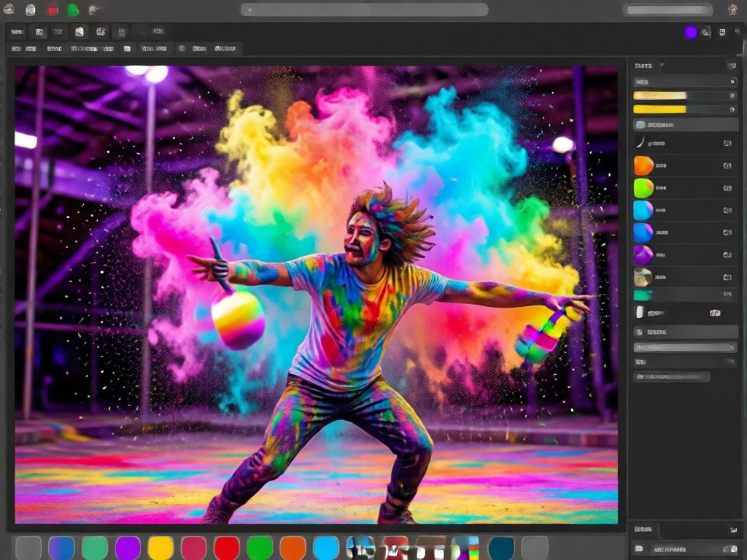Click the knob at end of upper yellow slider
747x560 pixels.
tap(732, 96)
